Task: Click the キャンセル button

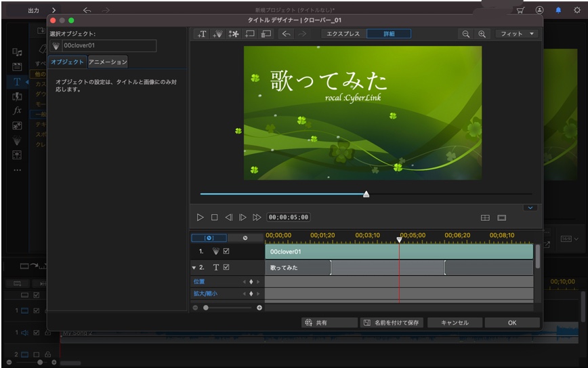Action: [456, 323]
